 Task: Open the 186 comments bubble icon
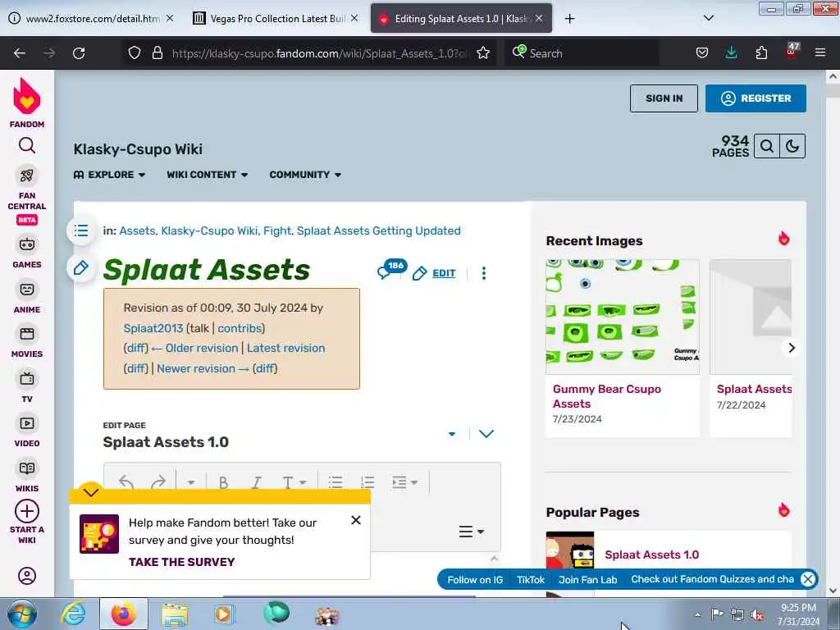click(x=391, y=269)
